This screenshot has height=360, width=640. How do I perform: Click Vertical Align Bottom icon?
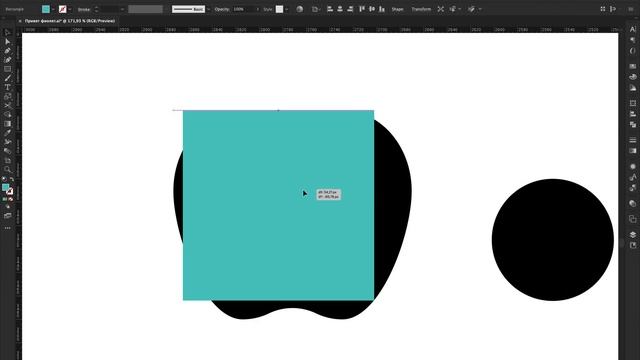tap(382, 9)
